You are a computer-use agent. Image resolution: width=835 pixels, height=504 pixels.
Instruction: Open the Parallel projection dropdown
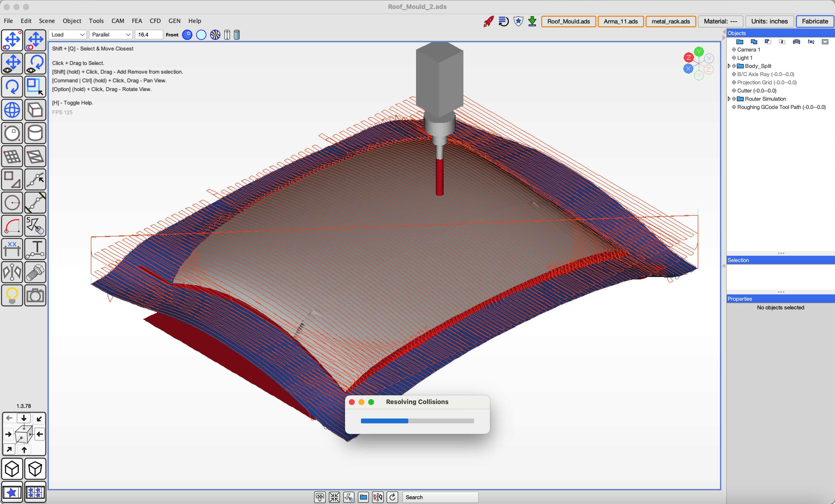click(x=111, y=35)
